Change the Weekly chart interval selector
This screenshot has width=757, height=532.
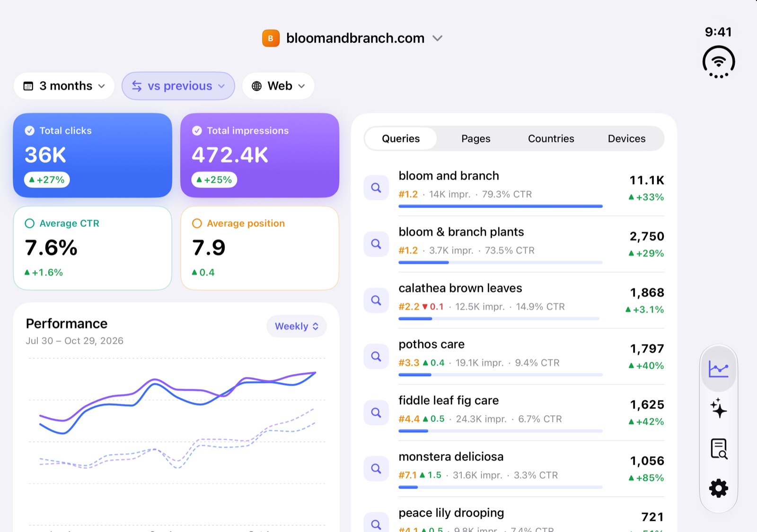click(297, 326)
